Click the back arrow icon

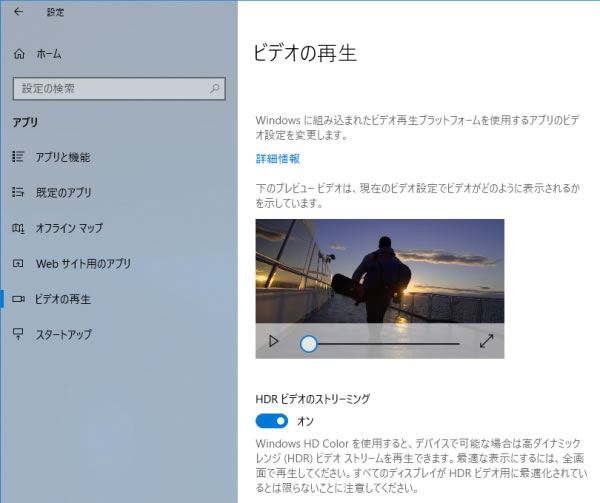pyautogui.click(x=18, y=12)
